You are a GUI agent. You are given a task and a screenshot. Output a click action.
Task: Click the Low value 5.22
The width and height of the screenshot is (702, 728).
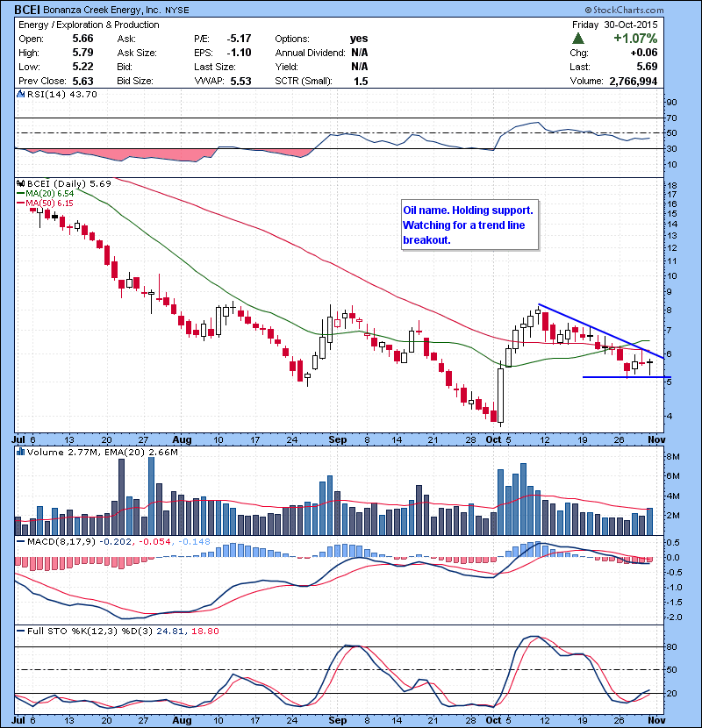pos(82,67)
